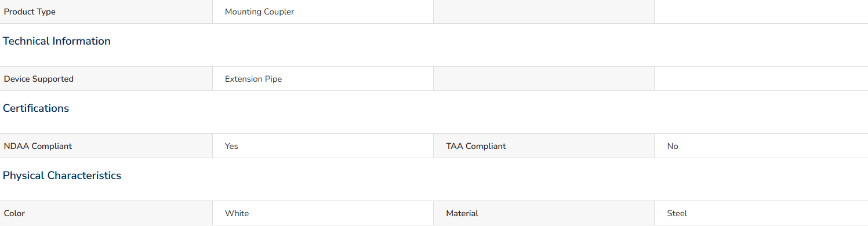Click the empty gray cell beside Extension Pipe
The image size is (868, 226).
click(x=544, y=79)
